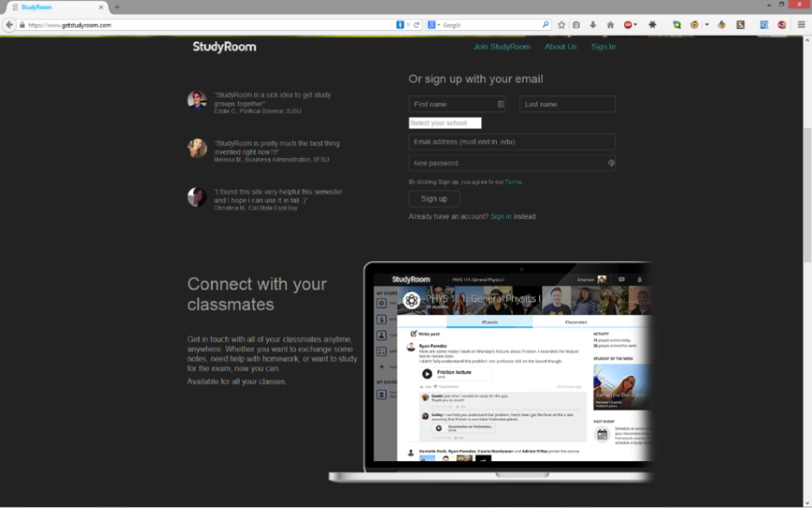Click the StudyRoom logo in page header
Image resolution: width=812 pixels, height=508 pixels.
tap(224, 47)
